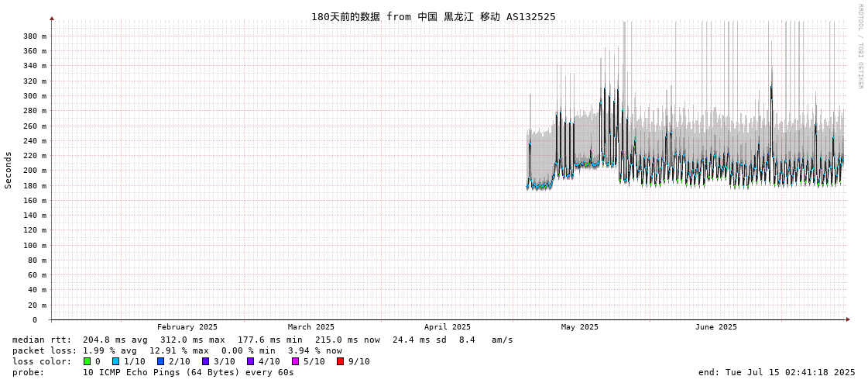This screenshot has width=868, height=383.
Task: Click the '177.6 ms min' rtt value
Action: tap(270, 340)
